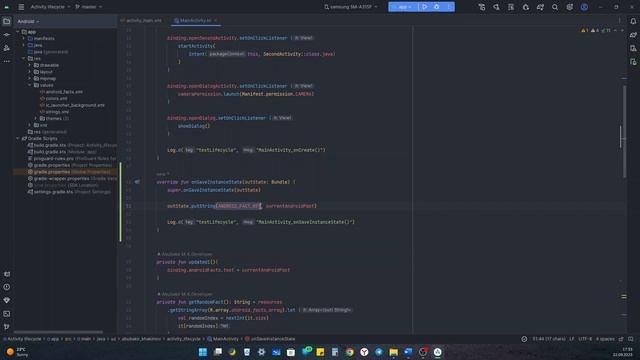Image resolution: width=640 pixels, height=360 pixels.
Task: Open File Explorer from the taskbar
Action: (393, 352)
